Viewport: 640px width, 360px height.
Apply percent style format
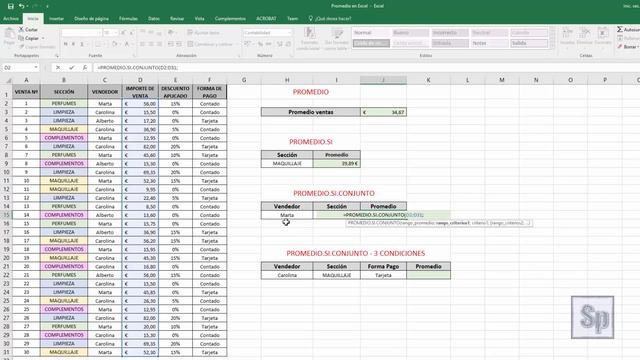(x=260, y=44)
